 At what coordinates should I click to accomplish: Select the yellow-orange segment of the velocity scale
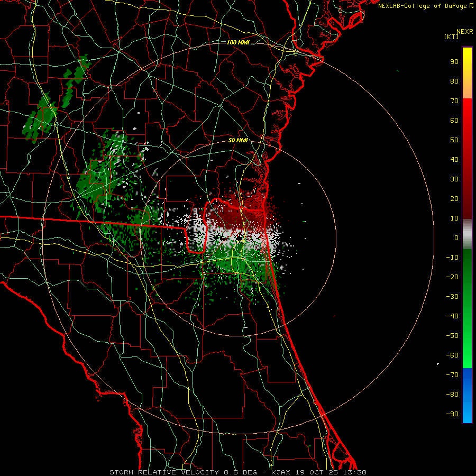pos(467,73)
